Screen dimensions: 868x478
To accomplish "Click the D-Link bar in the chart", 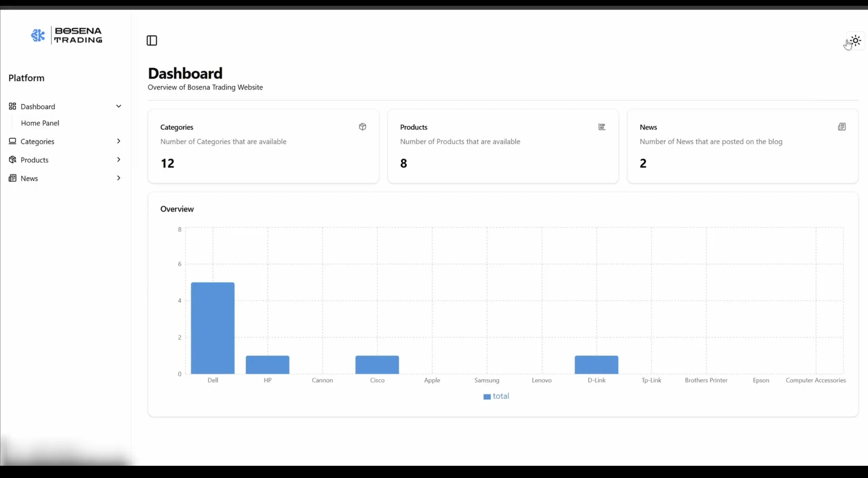I will coord(597,365).
